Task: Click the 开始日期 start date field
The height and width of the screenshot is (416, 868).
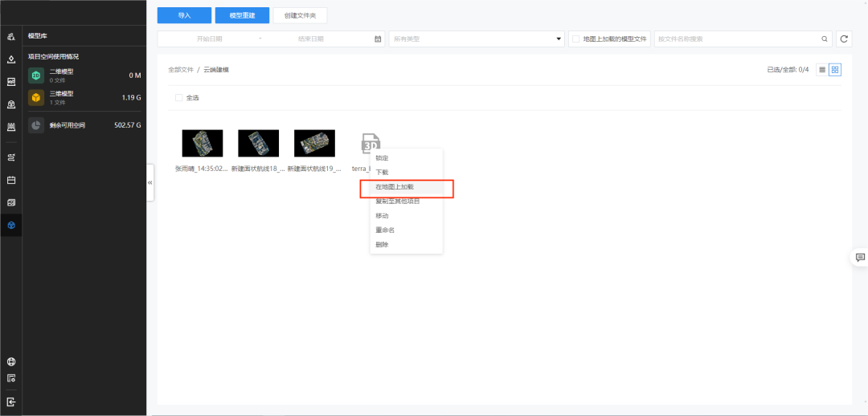Action: coord(209,39)
